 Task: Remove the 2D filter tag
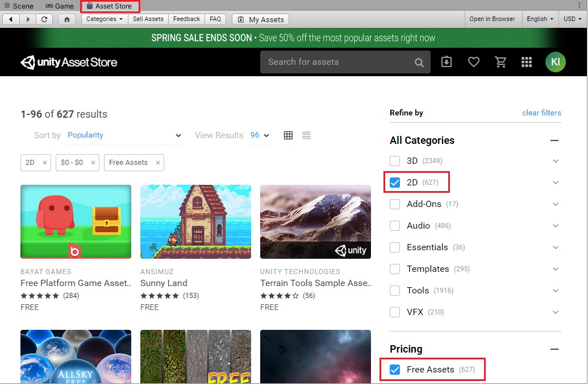[x=45, y=163]
